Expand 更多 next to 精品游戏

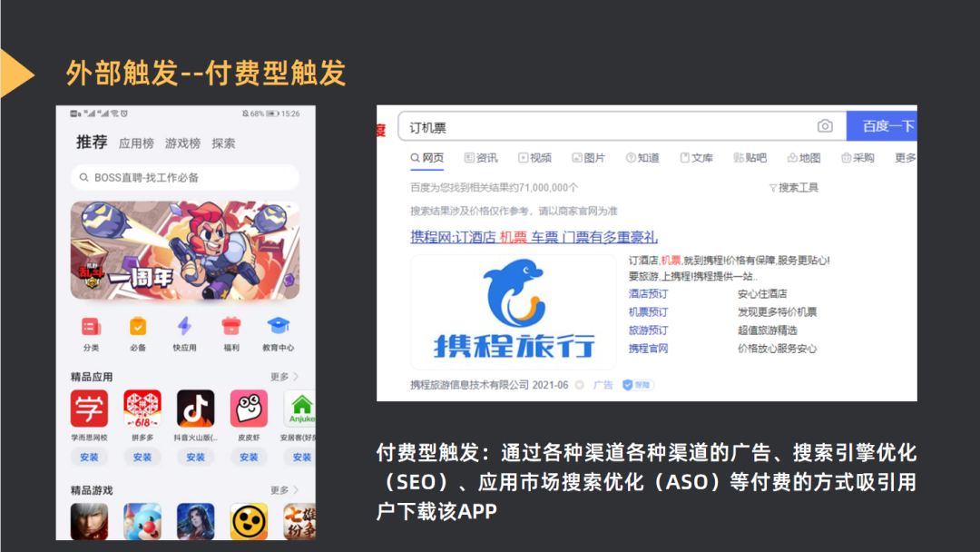tap(284, 490)
